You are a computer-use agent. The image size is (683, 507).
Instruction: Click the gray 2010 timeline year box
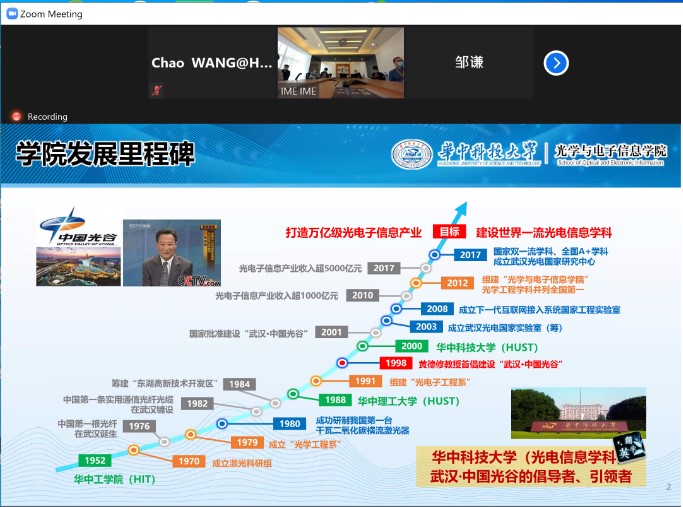(x=362, y=295)
